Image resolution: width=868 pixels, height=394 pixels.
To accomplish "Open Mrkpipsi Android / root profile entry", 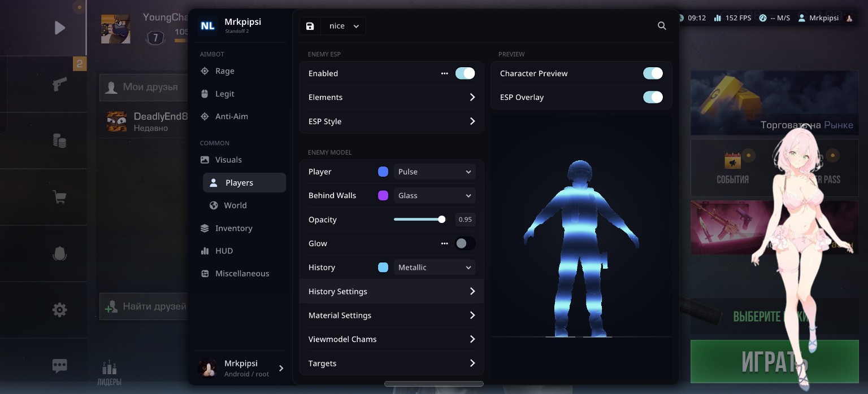I will pyautogui.click(x=241, y=368).
